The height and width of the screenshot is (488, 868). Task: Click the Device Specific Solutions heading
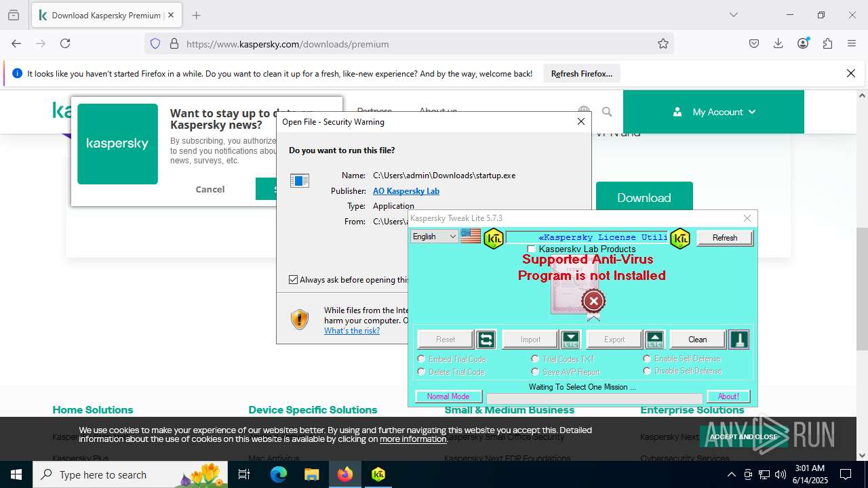pyautogui.click(x=313, y=409)
